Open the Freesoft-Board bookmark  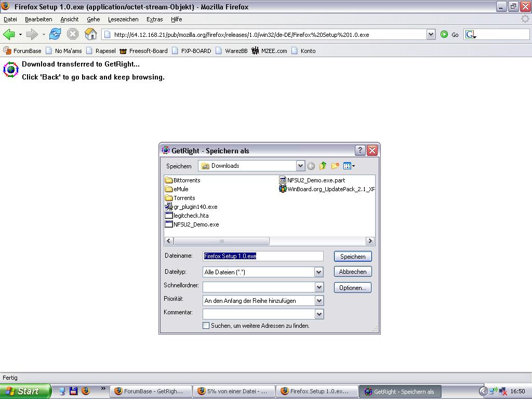point(143,51)
